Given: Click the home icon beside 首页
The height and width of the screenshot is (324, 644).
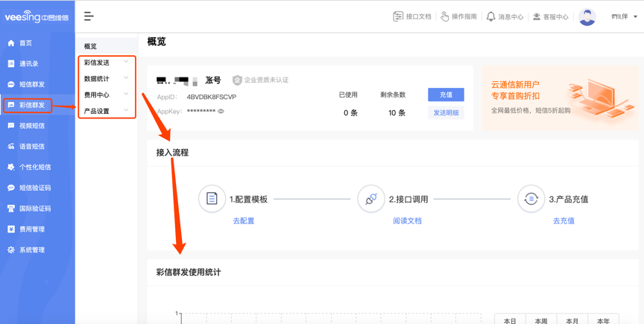Looking at the screenshot, I should [11, 43].
